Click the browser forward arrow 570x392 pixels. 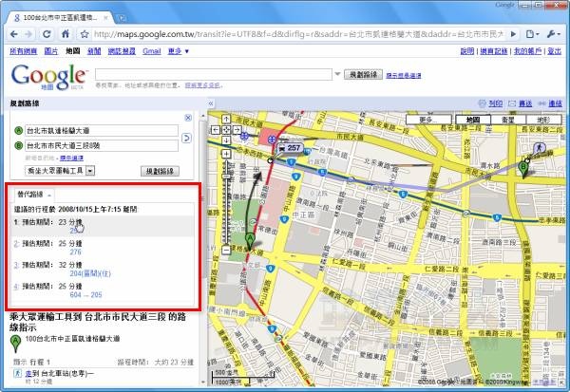[x=28, y=34]
